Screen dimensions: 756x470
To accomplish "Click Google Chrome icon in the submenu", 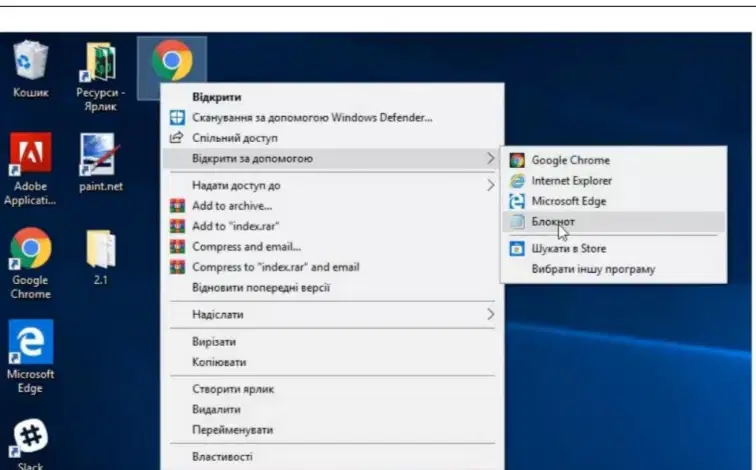I will pyautogui.click(x=517, y=160).
